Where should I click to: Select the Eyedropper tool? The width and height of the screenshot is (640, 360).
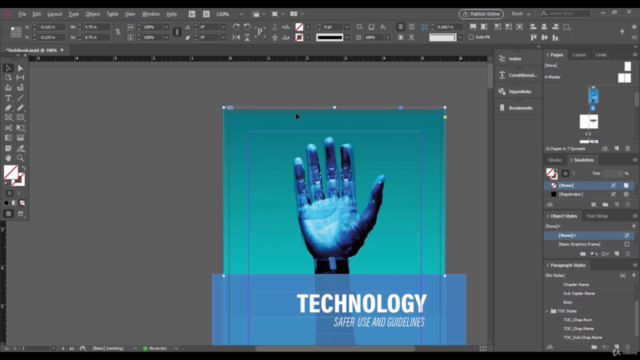(20, 149)
